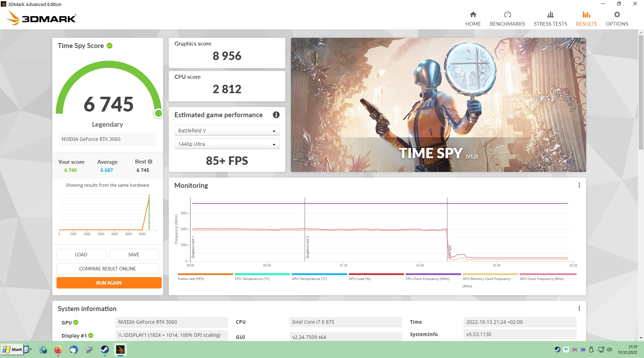This screenshot has height=358, width=644.
Task: Toggle the GPU Temperature legend series
Action: [319, 276]
